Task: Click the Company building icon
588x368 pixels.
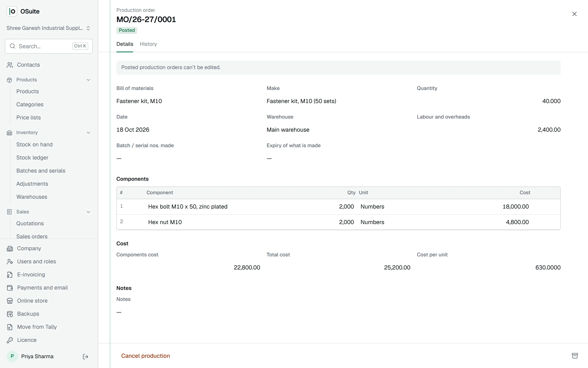Action: [x=10, y=248]
